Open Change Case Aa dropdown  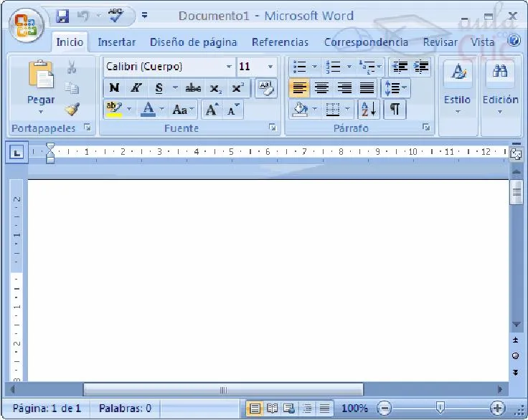pyautogui.click(x=183, y=110)
